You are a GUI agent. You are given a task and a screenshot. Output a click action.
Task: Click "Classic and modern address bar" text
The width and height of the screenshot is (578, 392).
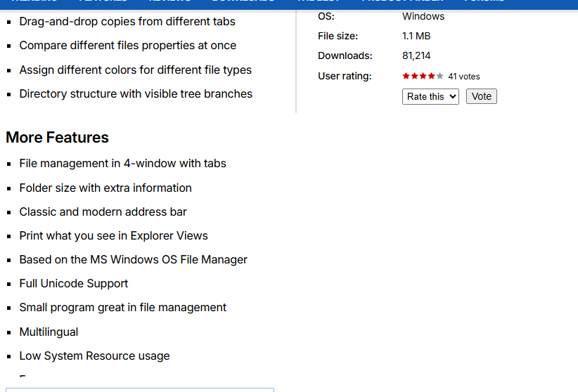103,212
